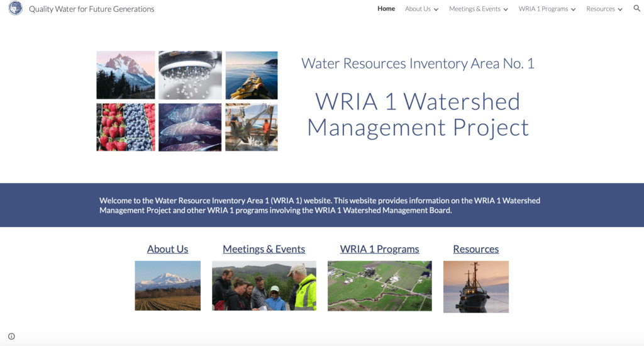Click the group of people photo
This screenshot has height=346, width=644.
(x=264, y=286)
